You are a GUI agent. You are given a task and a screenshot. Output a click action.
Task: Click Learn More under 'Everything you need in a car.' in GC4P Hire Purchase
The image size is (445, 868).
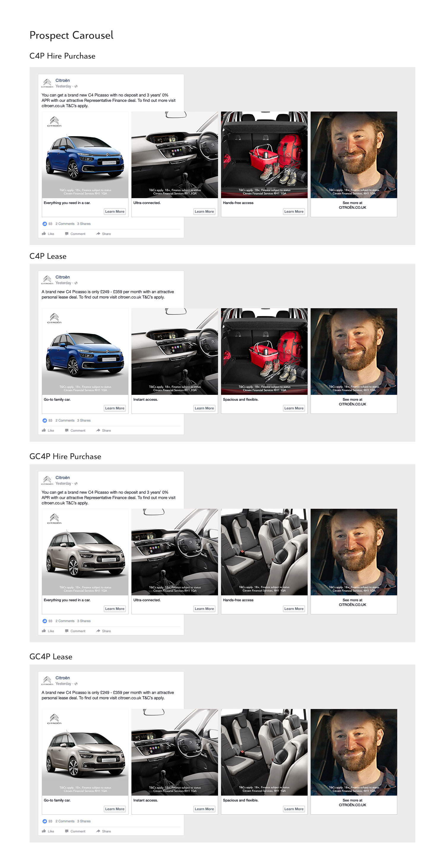click(115, 609)
